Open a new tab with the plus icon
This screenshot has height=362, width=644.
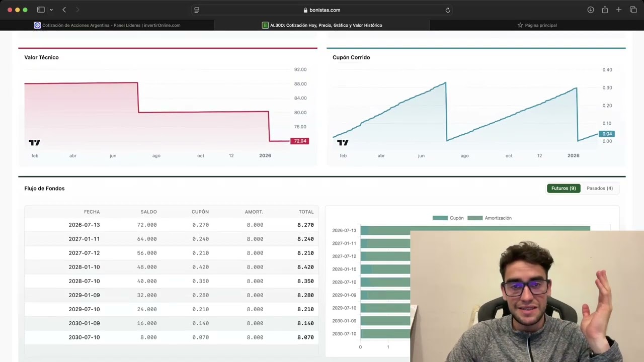[619, 10]
